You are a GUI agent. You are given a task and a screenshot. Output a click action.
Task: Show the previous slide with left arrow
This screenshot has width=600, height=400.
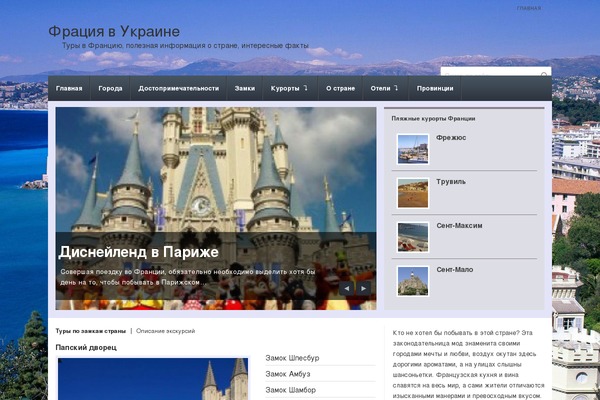(x=347, y=288)
